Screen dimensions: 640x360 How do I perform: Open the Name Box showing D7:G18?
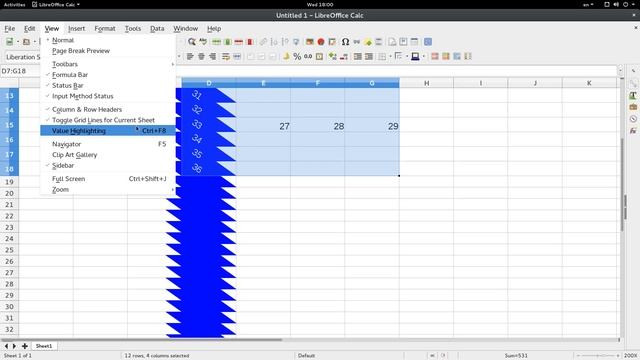pyautogui.click(x=20, y=71)
